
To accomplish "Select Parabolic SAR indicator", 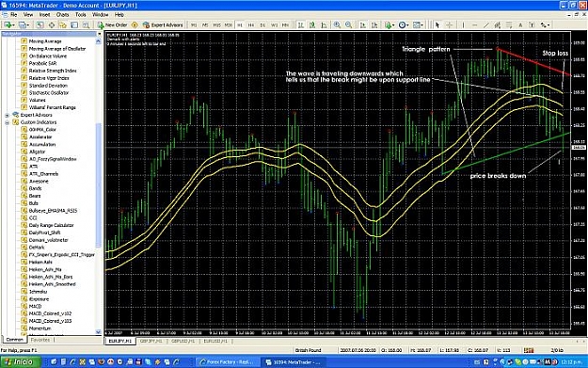I will point(42,63).
